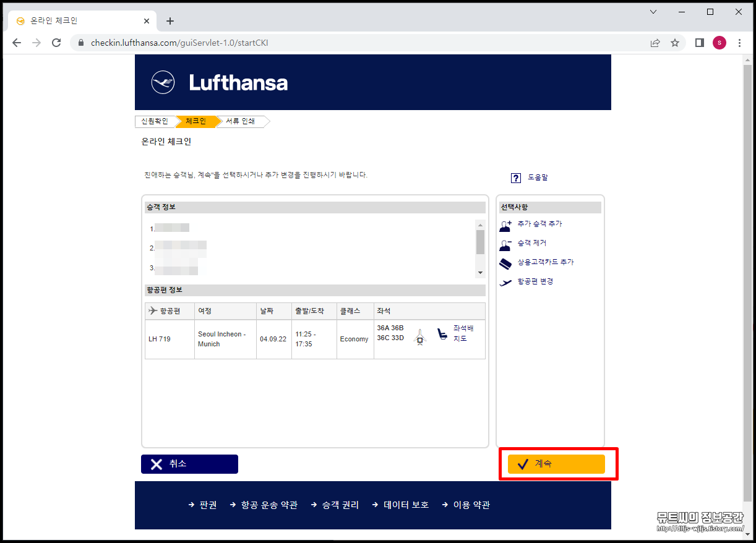Click the frequent flyer card icon
The width and height of the screenshot is (756, 543).
(505, 263)
